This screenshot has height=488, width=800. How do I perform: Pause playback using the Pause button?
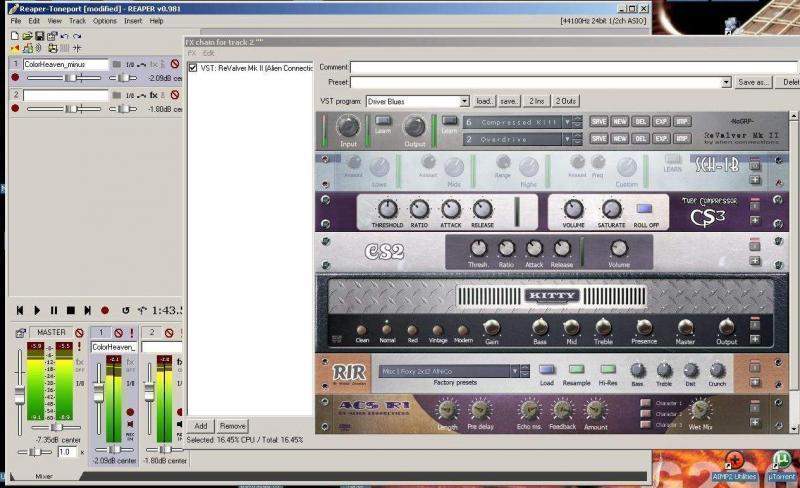pos(54,311)
